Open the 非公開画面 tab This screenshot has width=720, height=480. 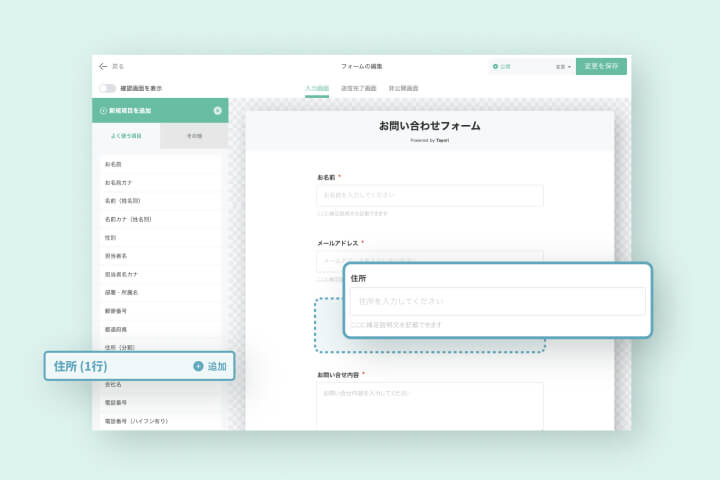403,88
